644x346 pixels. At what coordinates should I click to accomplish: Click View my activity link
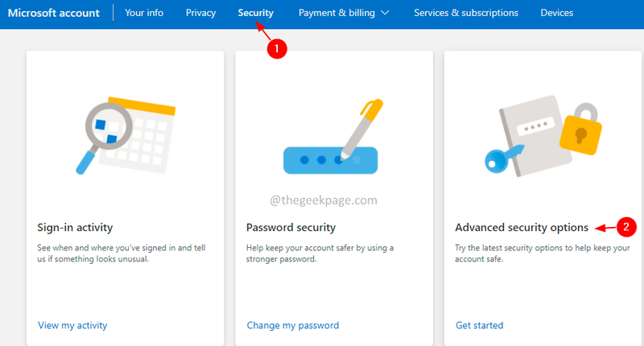click(72, 325)
